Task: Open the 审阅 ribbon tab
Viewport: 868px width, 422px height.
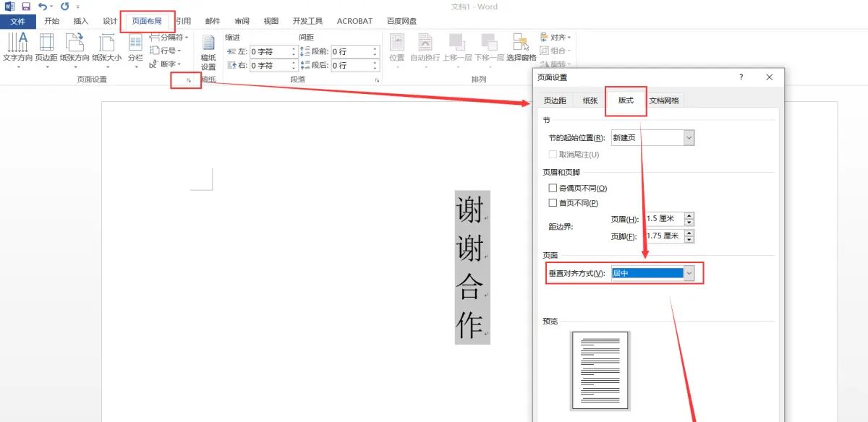Action: [242, 20]
